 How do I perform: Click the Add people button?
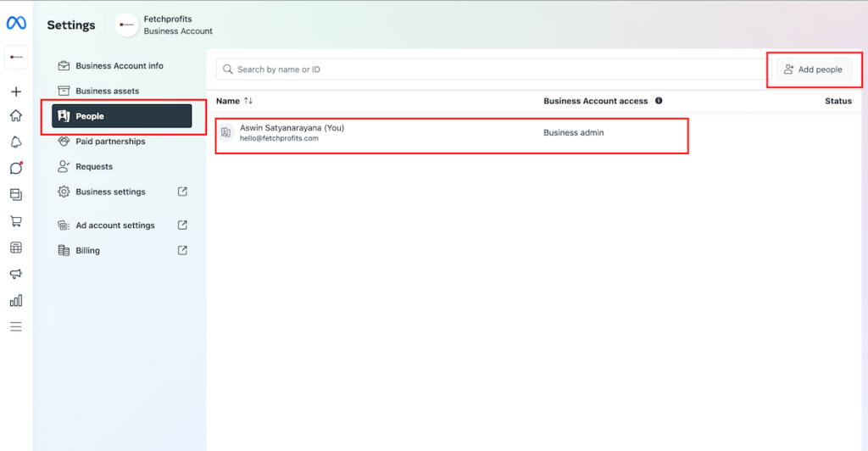coord(814,70)
